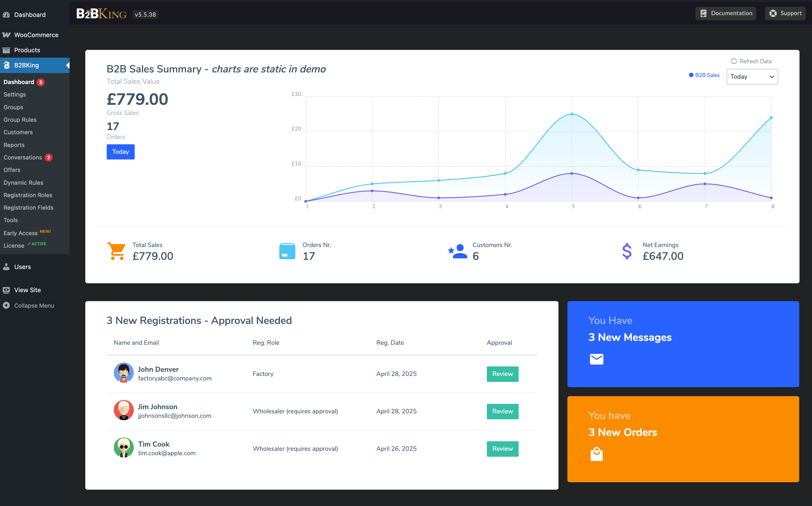Viewport: 812px width, 506px height.
Task: Open Dynamic Rules in the B2BKing submenu
Action: pyautogui.click(x=23, y=183)
